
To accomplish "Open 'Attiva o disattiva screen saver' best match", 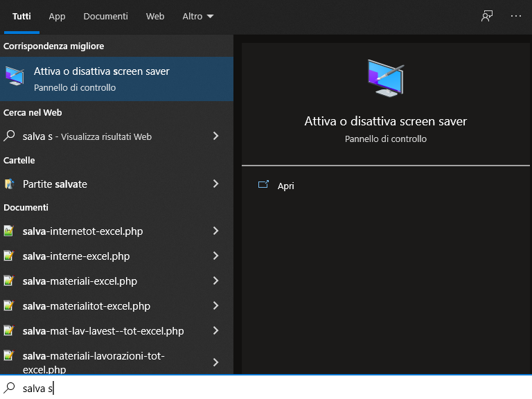I will tap(116, 79).
